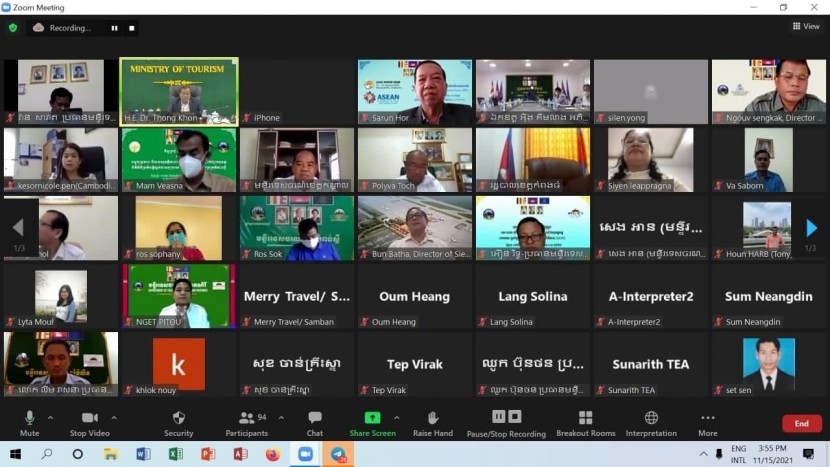The image size is (830, 467).
Task: Open the View layout menu
Action: pos(806,27)
